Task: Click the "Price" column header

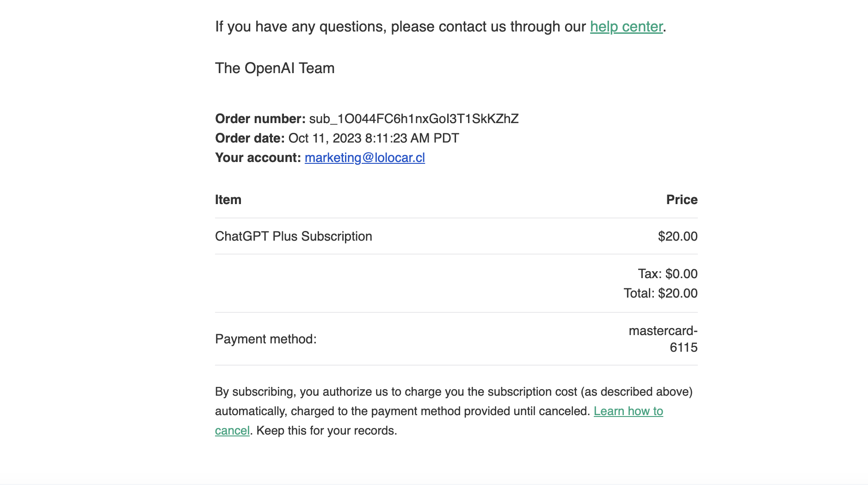Action: click(682, 200)
